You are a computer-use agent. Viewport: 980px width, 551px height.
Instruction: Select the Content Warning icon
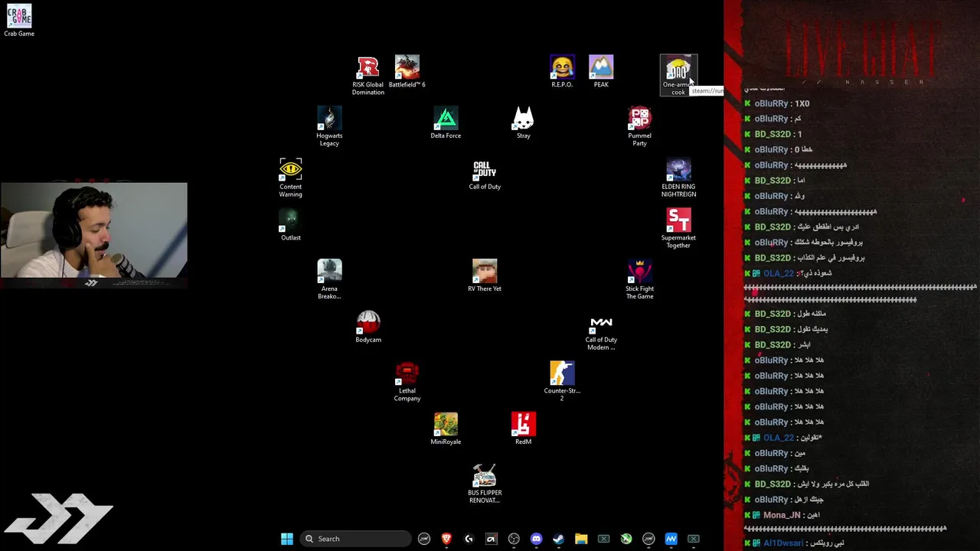(291, 178)
